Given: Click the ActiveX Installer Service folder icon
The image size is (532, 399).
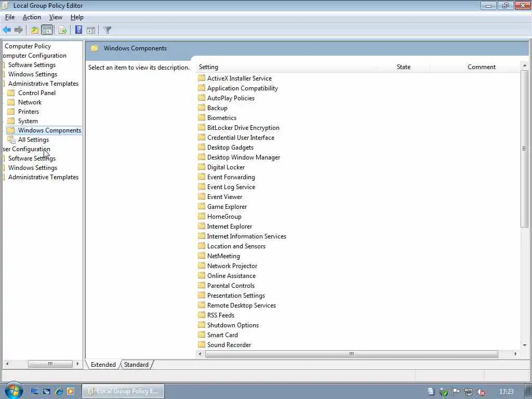Looking at the screenshot, I should pos(202,78).
